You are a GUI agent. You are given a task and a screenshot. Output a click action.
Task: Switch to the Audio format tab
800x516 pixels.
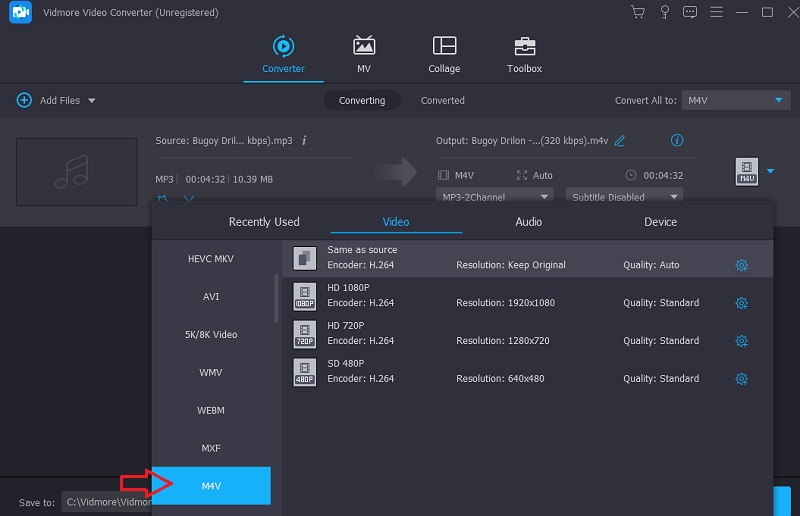[x=529, y=222]
